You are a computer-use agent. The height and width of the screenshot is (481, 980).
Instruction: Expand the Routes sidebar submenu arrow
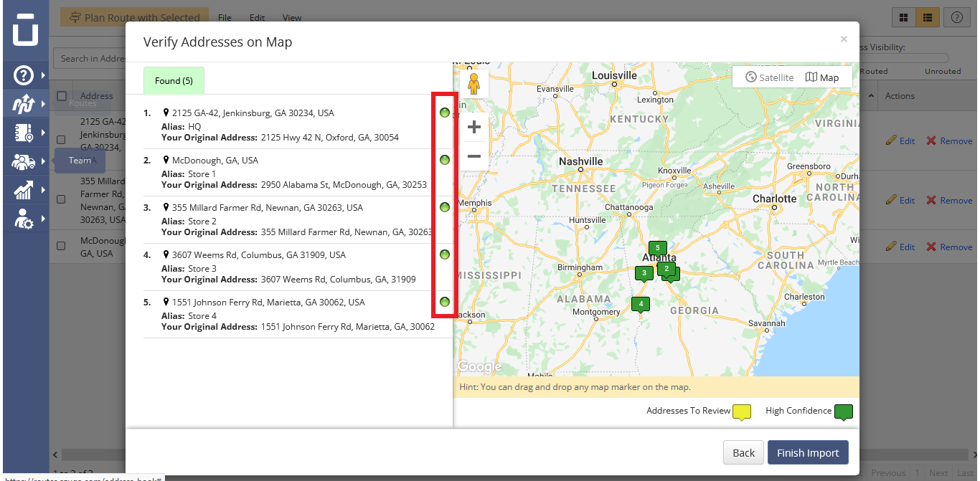pyautogui.click(x=43, y=104)
